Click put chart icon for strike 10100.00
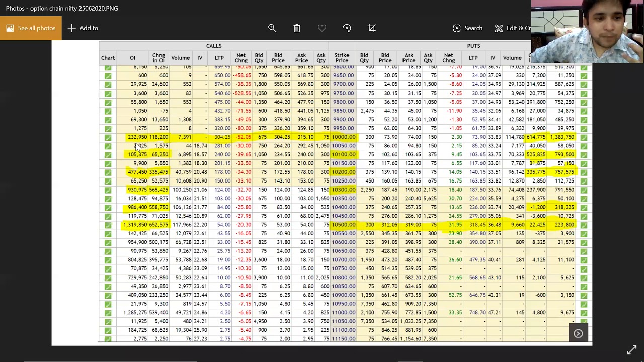 coord(584,155)
